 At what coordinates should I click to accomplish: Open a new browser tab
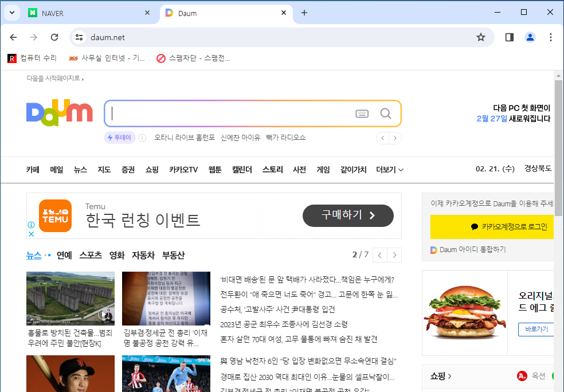click(x=304, y=13)
